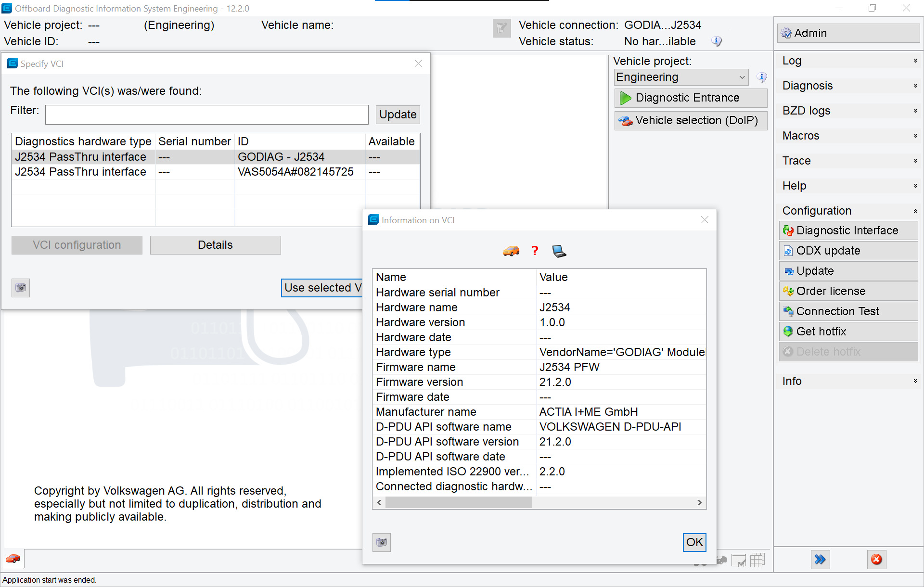924x587 pixels.
Task: Click the Hardware version value 1.0.0
Action: click(x=552, y=322)
